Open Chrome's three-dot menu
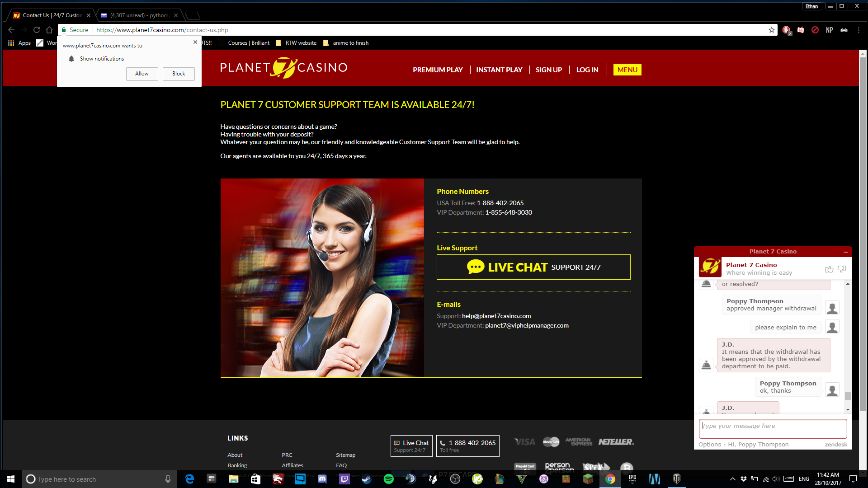Viewport: 868px width, 488px height. pyautogui.click(x=859, y=30)
